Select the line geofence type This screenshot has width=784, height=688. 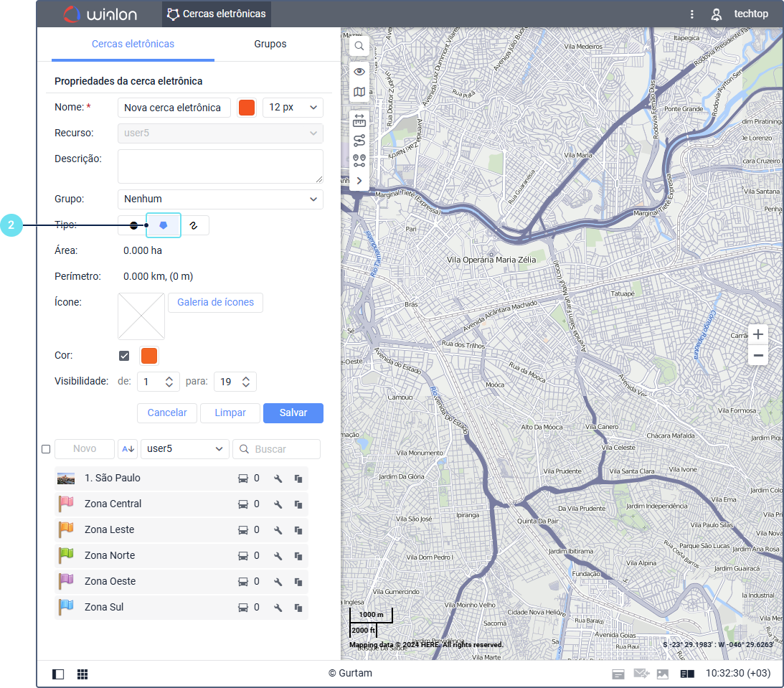click(194, 225)
